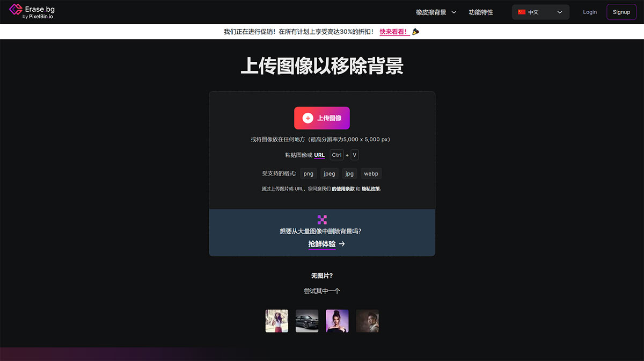
Task: Click the Login link
Action: pyautogui.click(x=589, y=12)
